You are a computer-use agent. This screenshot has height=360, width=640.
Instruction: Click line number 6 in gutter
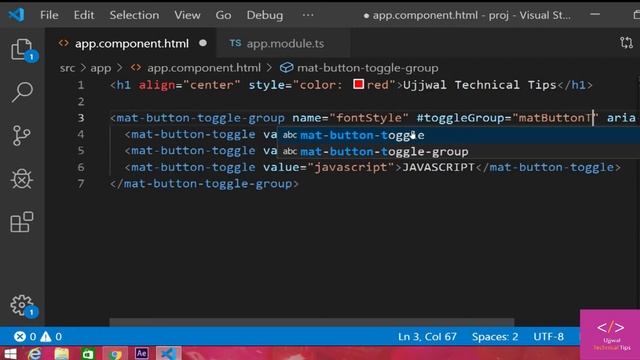(81, 167)
